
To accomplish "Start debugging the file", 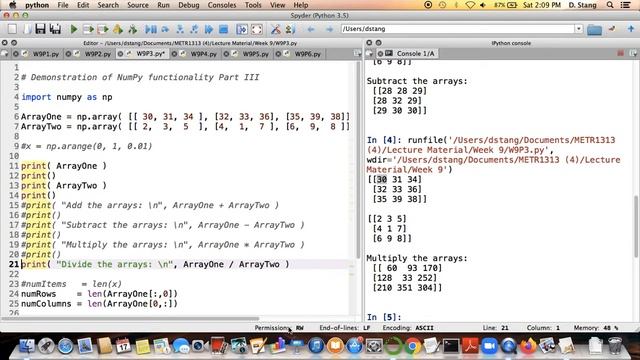I will (151, 29).
